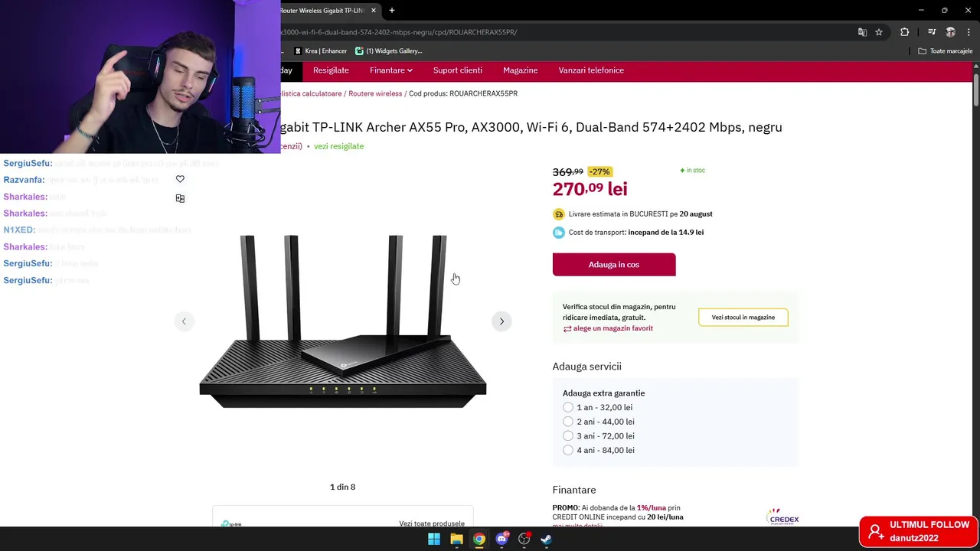980x551 pixels.
Task: Open the Toate marcajele bookmarks folder
Action: point(946,51)
